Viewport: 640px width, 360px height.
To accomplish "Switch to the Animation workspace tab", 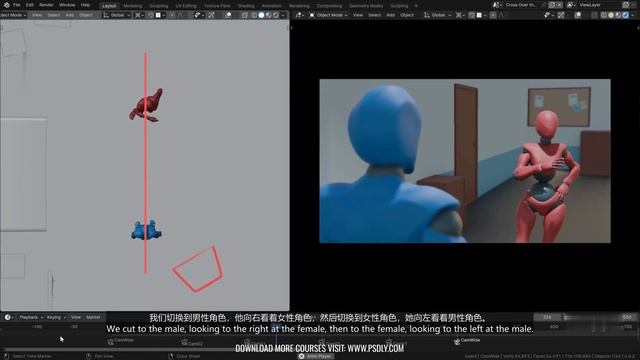I will 271,6.
